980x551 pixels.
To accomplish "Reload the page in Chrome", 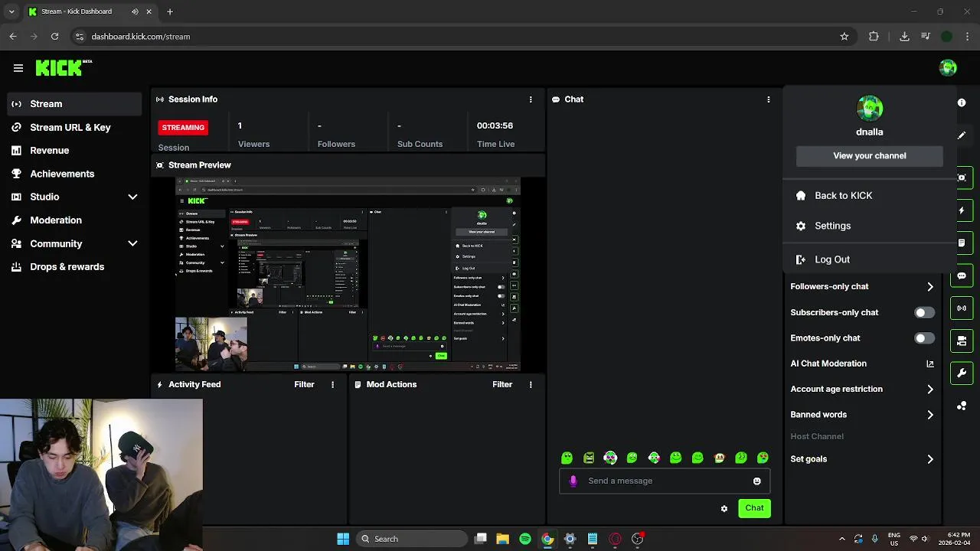I will point(54,36).
